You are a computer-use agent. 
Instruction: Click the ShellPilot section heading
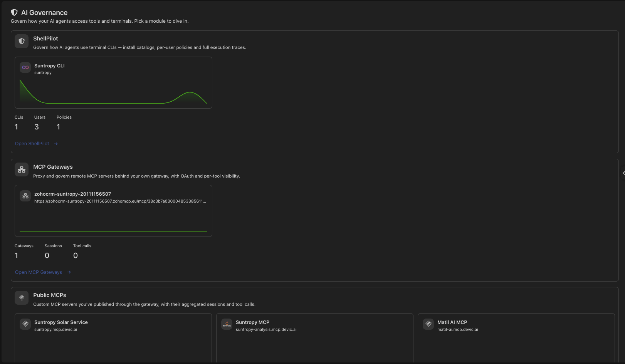(45, 39)
